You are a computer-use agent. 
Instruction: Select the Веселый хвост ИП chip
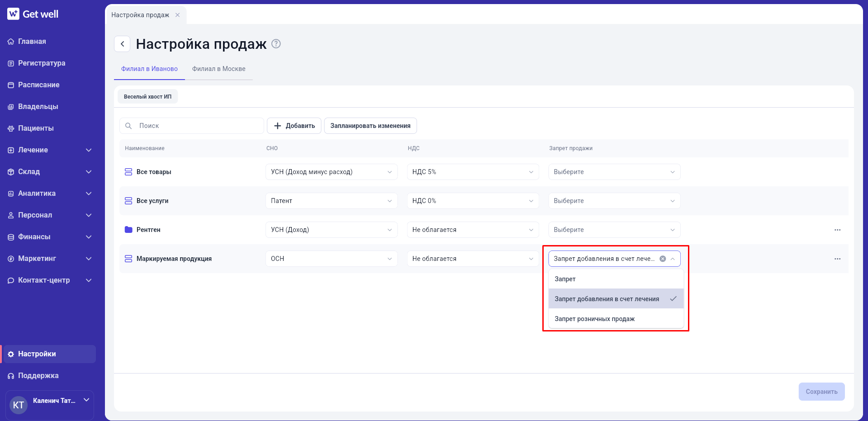(148, 96)
